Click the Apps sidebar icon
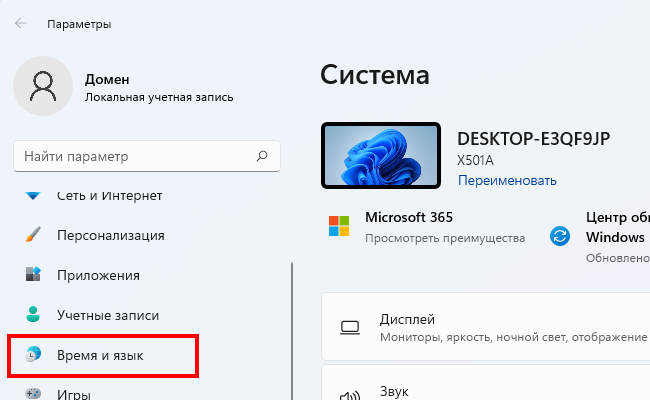650x400 pixels. (33, 274)
